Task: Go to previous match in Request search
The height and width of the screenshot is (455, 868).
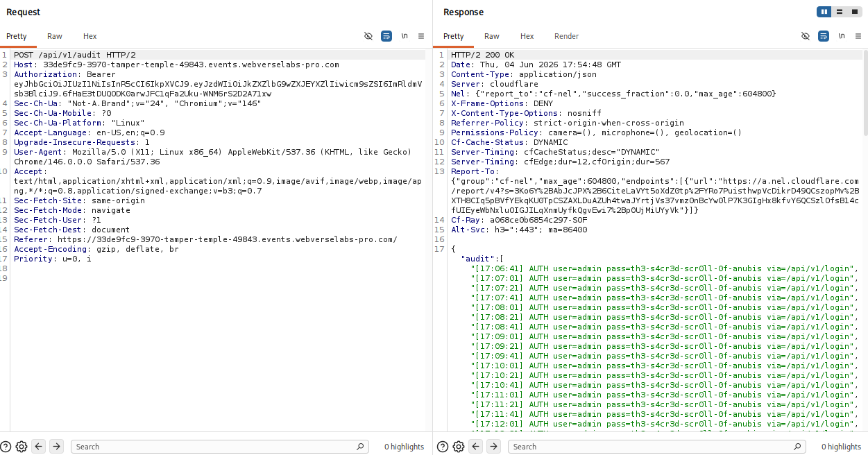Action: [x=39, y=447]
